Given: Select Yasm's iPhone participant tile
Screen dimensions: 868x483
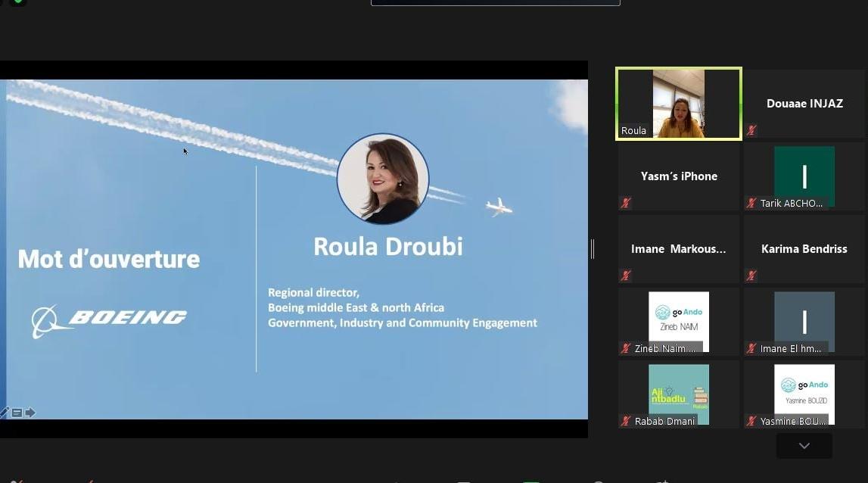Looking at the screenshot, I should [679, 176].
